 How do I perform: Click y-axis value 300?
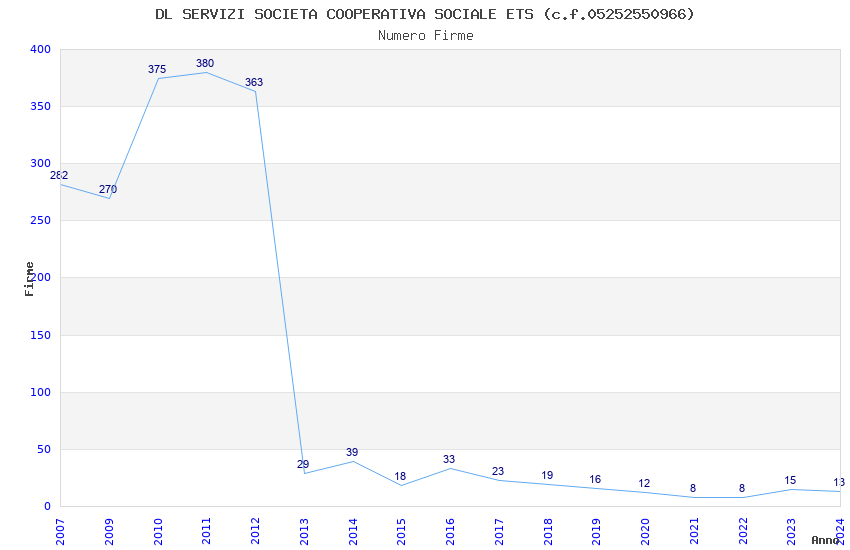40,163
